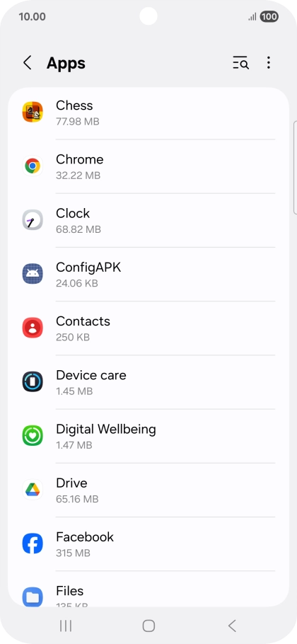Tap the home navigation button
The width and height of the screenshot is (297, 644).
click(148, 626)
